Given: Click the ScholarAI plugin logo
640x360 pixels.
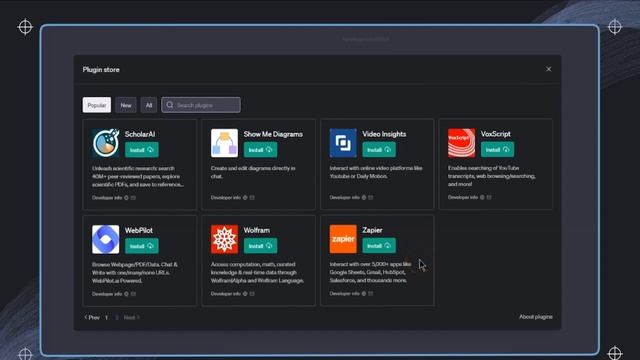Looking at the screenshot, I should (x=106, y=143).
